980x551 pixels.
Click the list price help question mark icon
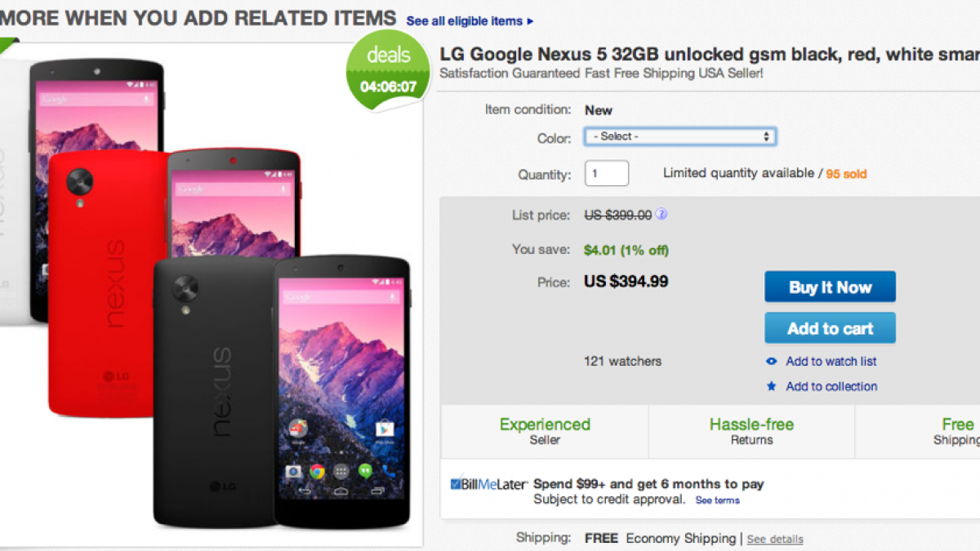click(661, 215)
